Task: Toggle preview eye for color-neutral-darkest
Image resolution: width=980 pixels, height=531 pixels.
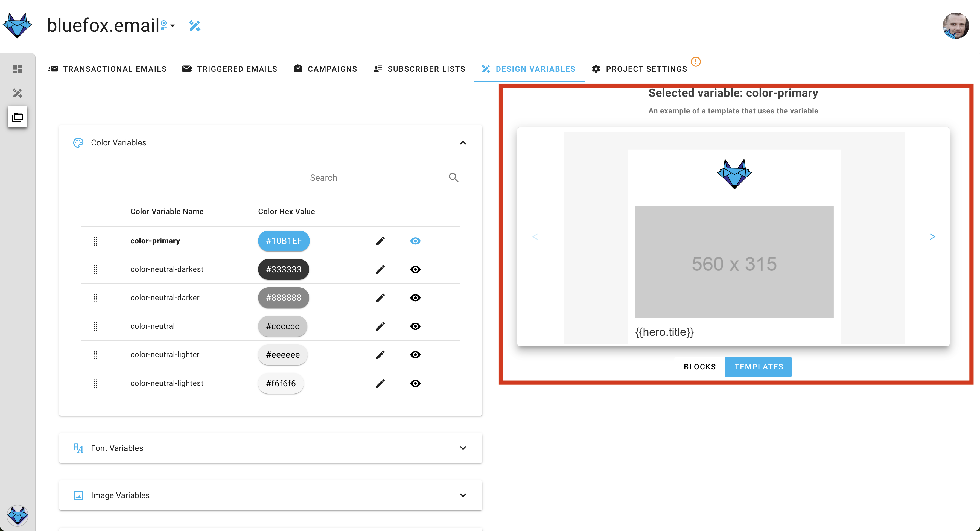Action: [x=415, y=269]
